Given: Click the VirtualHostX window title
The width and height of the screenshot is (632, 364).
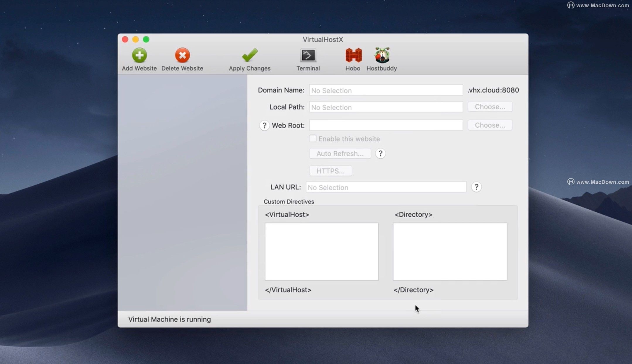Looking at the screenshot, I should [323, 40].
